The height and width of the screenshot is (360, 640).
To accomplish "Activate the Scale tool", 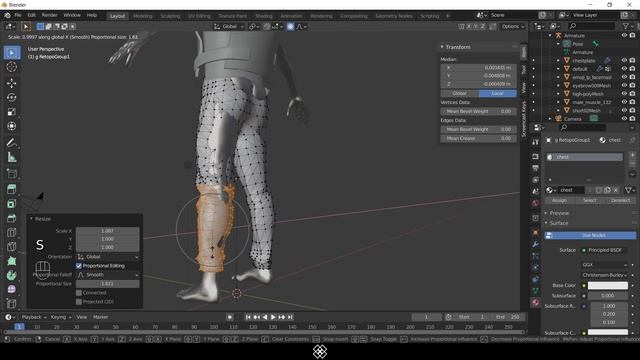I will coord(12,111).
